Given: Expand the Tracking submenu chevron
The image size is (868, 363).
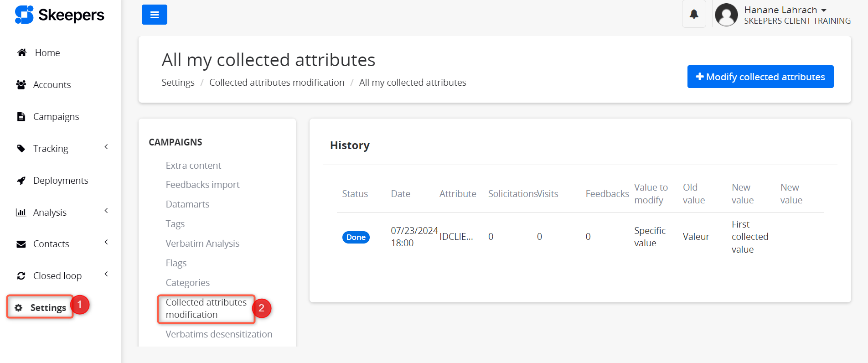Looking at the screenshot, I should click(x=106, y=147).
